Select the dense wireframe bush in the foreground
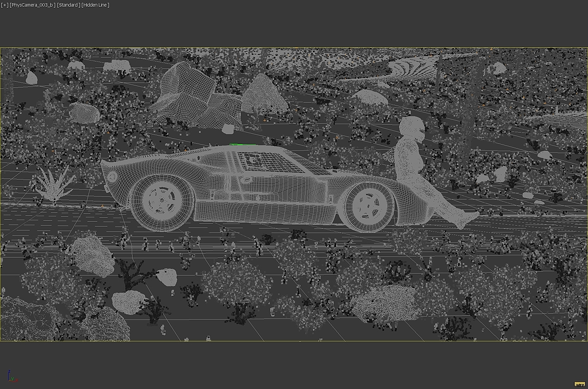The width and height of the screenshot is (588, 389). (x=386, y=301)
